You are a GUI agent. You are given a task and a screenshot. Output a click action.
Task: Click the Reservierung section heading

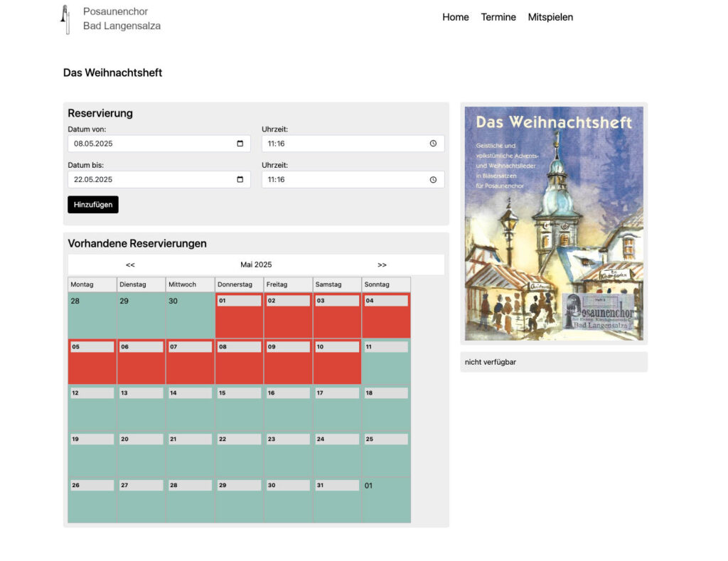coord(100,113)
